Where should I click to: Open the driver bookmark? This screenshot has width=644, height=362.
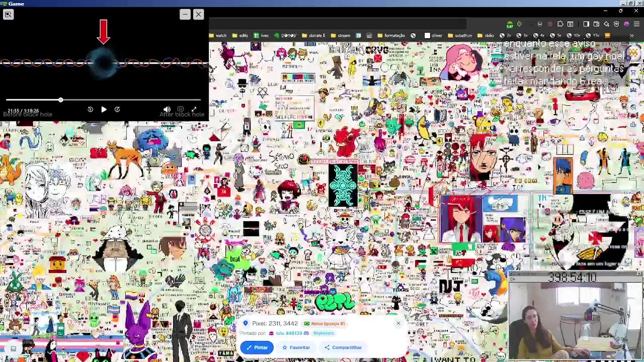[434, 36]
